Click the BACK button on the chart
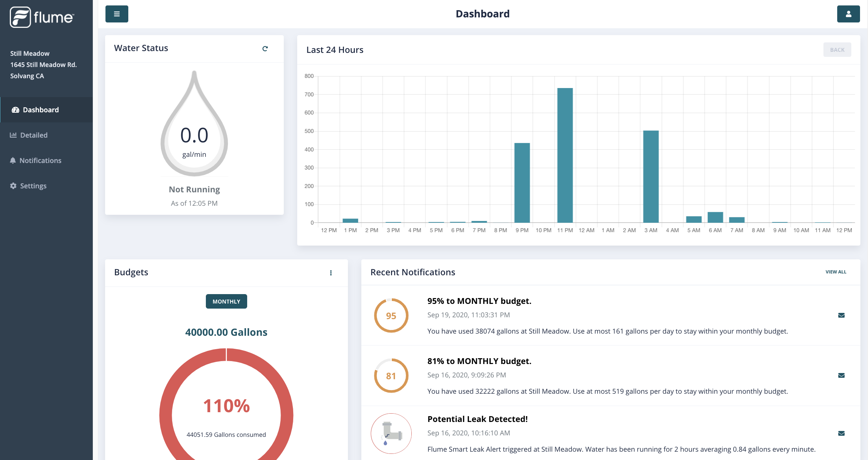 click(x=837, y=50)
